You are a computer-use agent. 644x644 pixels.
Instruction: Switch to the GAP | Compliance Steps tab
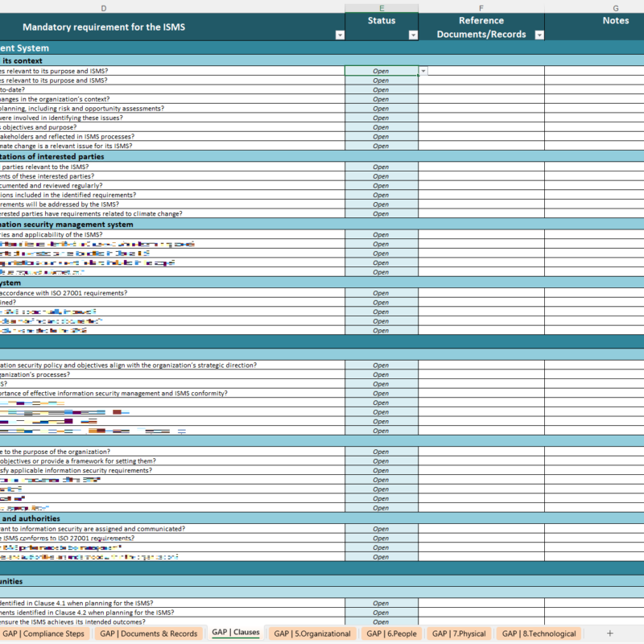coord(39,634)
